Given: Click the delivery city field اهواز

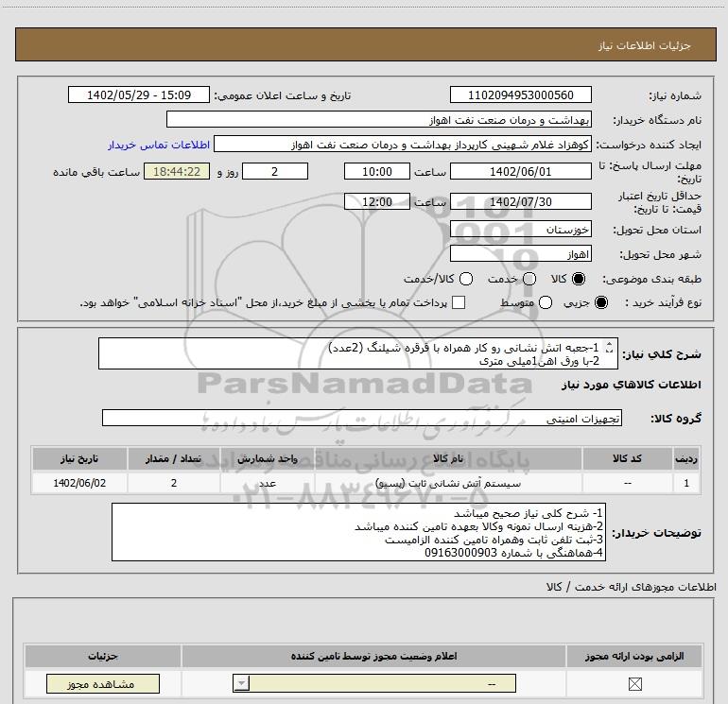Looking at the screenshot, I should [520, 254].
